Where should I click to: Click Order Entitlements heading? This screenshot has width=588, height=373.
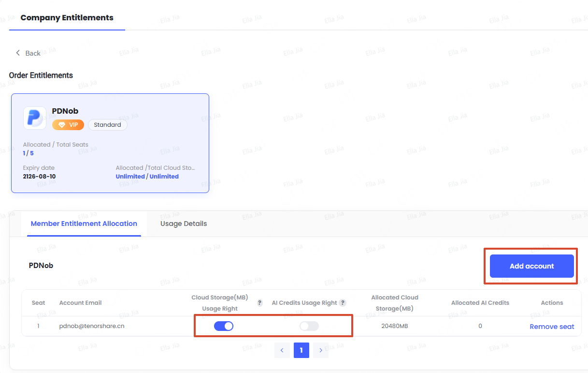tap(41, 75)
